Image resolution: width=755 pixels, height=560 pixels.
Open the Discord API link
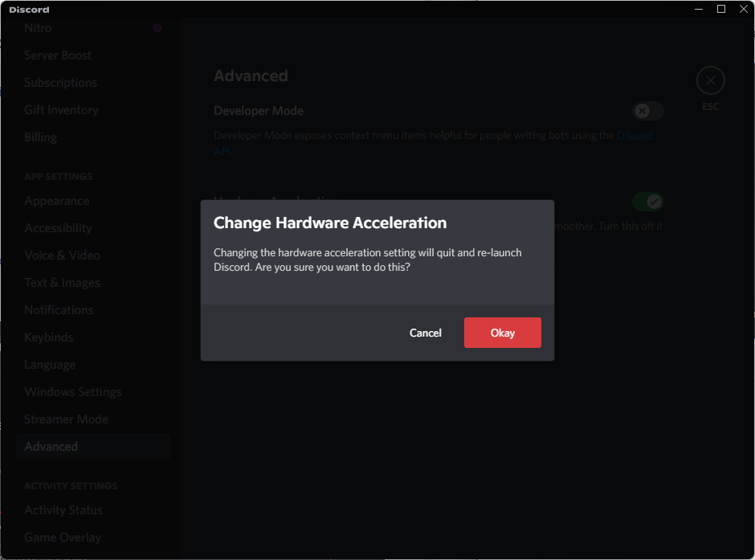coord(635,135)
